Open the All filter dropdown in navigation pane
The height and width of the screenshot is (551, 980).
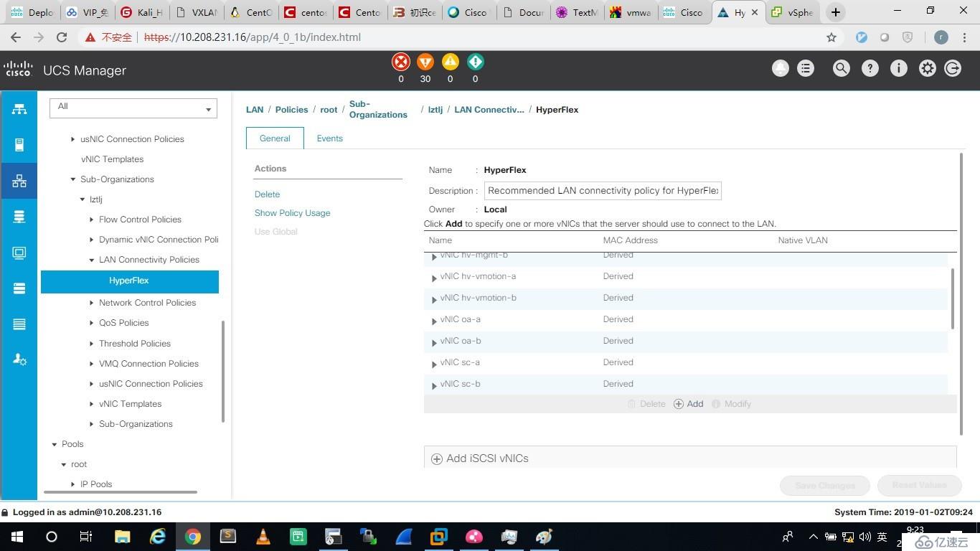click(133, 108)
